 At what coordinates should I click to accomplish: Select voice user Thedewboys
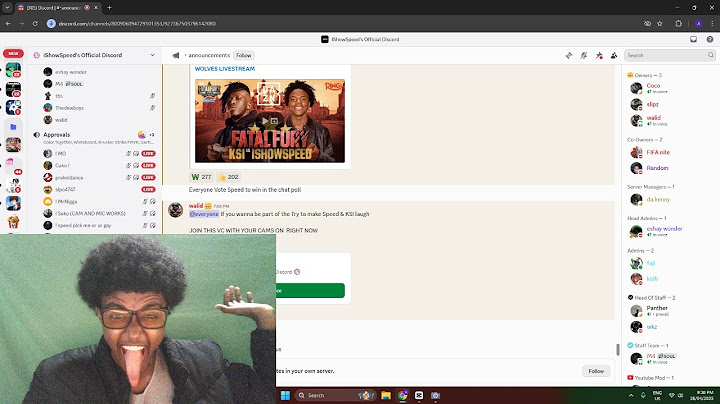point(69,108)
